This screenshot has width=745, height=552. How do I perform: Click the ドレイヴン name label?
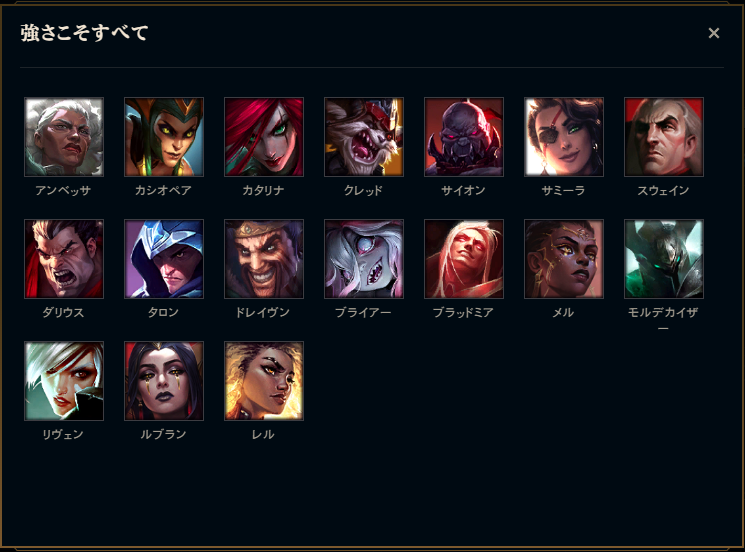[x=263, y=312]
